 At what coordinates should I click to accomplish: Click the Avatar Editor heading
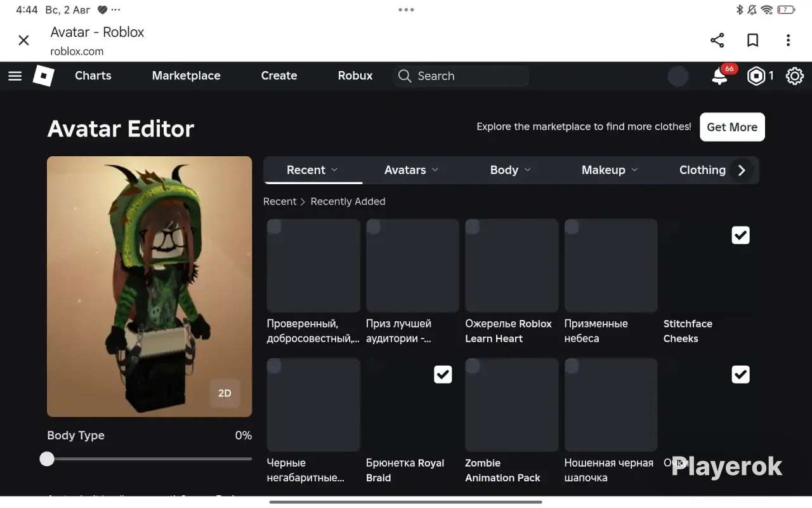[x=121, y=129]
